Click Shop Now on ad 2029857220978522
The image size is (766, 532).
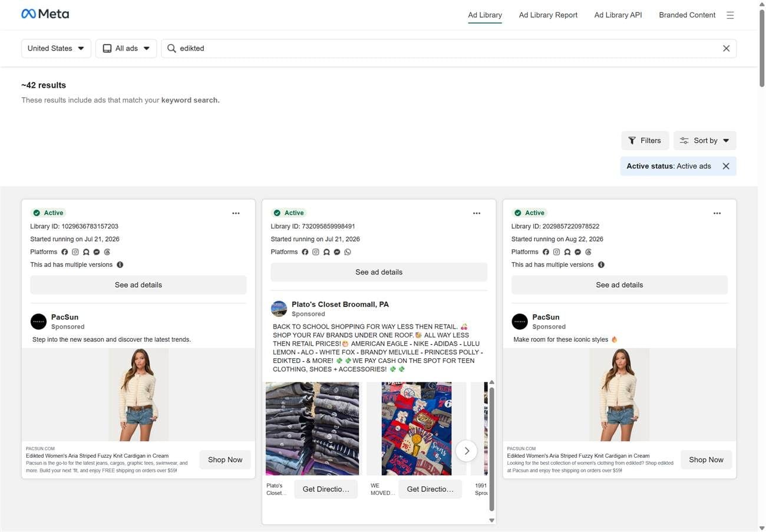(x=706, y=460)
